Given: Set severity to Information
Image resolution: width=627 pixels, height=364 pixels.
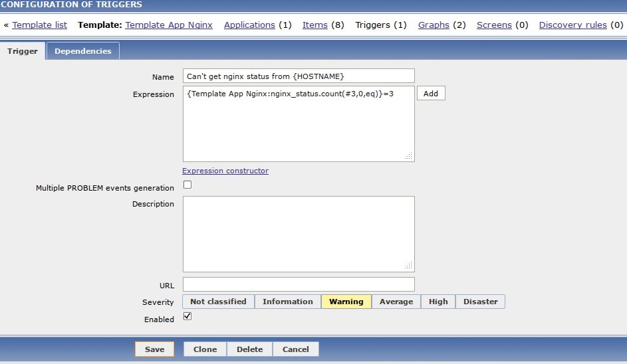Looking at the screenshot, I should click(x=287, y=302).
